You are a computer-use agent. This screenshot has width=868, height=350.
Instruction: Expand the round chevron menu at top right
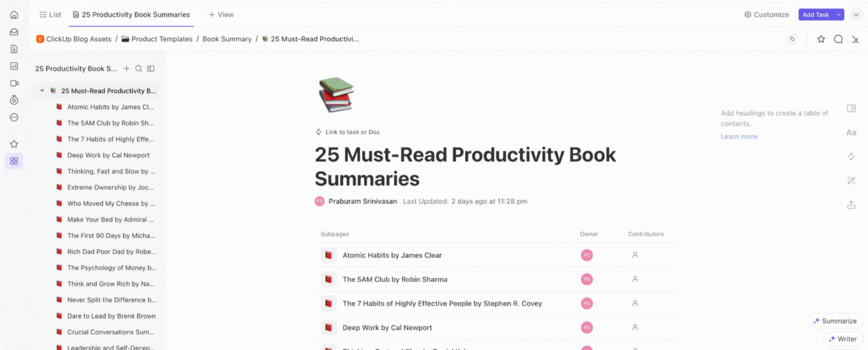856,15
